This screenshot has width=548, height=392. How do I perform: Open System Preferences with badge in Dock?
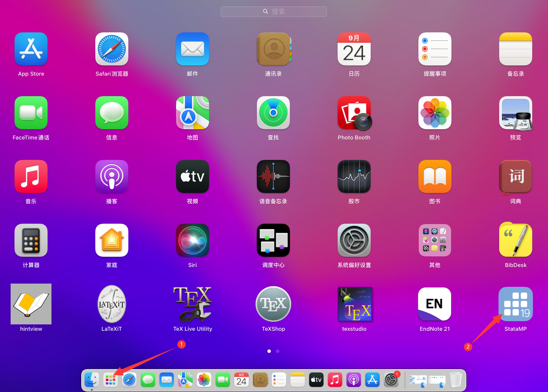point(391,379)
